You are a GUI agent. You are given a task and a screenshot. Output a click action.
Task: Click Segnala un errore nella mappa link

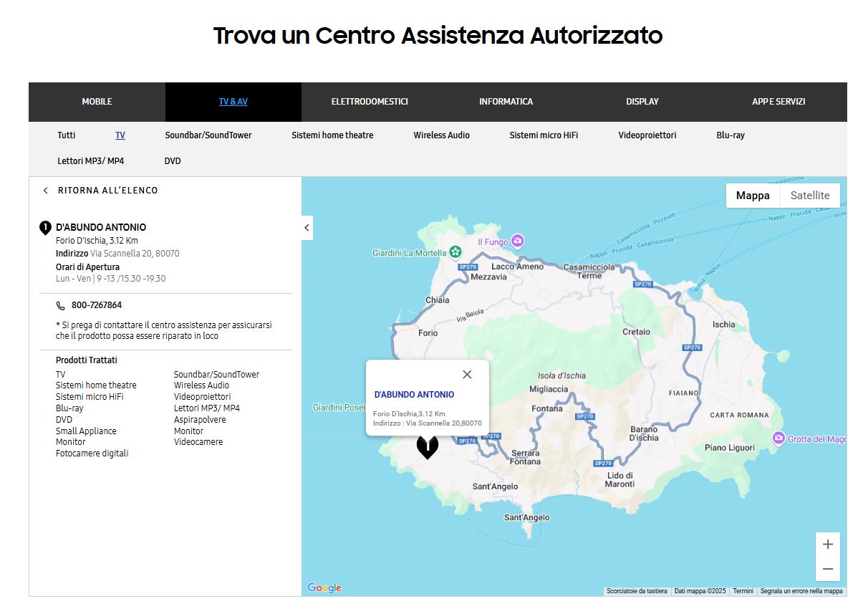coord(801,591)
